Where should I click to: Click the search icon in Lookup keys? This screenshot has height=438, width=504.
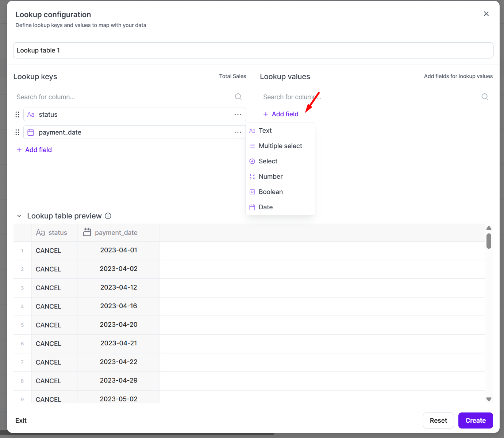pos(238,97)
